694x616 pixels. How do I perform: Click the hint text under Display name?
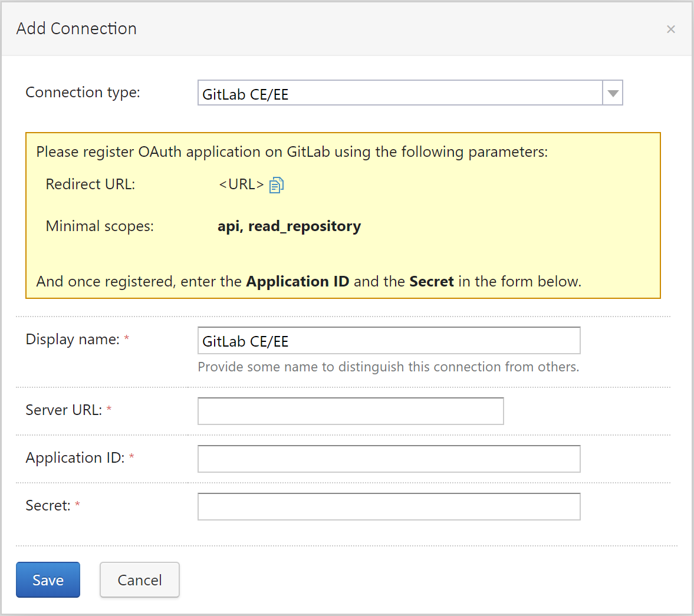click(388, 367)
